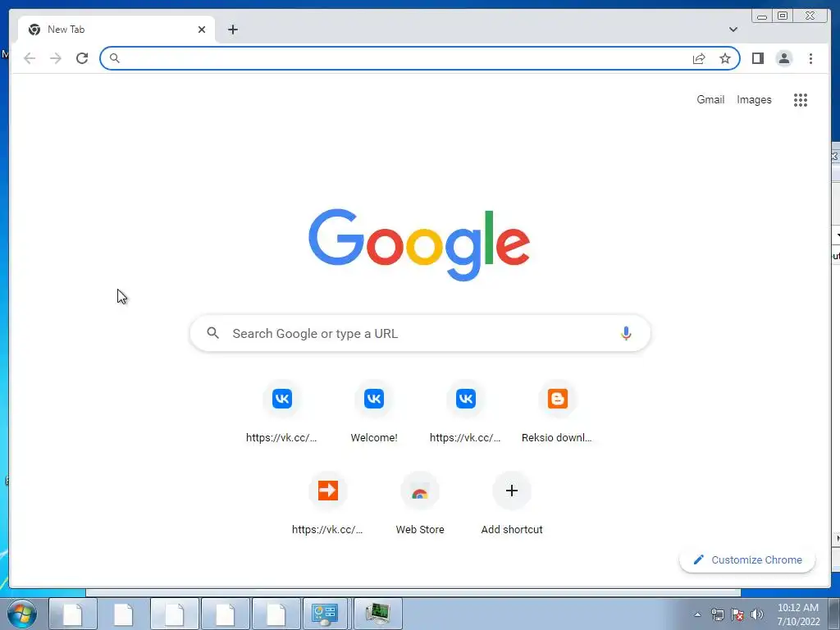Bookmark this tab with the star icon
The width and height of the screenshot is (840, 630).
coord(725,58)
